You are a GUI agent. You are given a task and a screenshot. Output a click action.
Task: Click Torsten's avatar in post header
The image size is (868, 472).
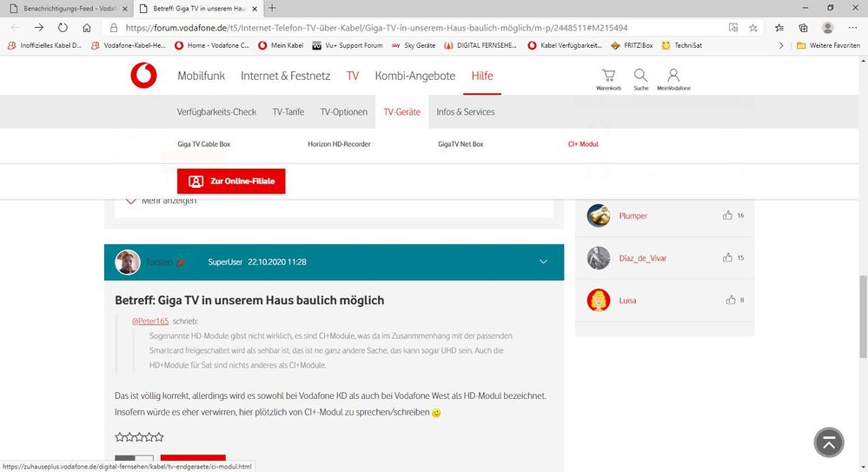128,262
